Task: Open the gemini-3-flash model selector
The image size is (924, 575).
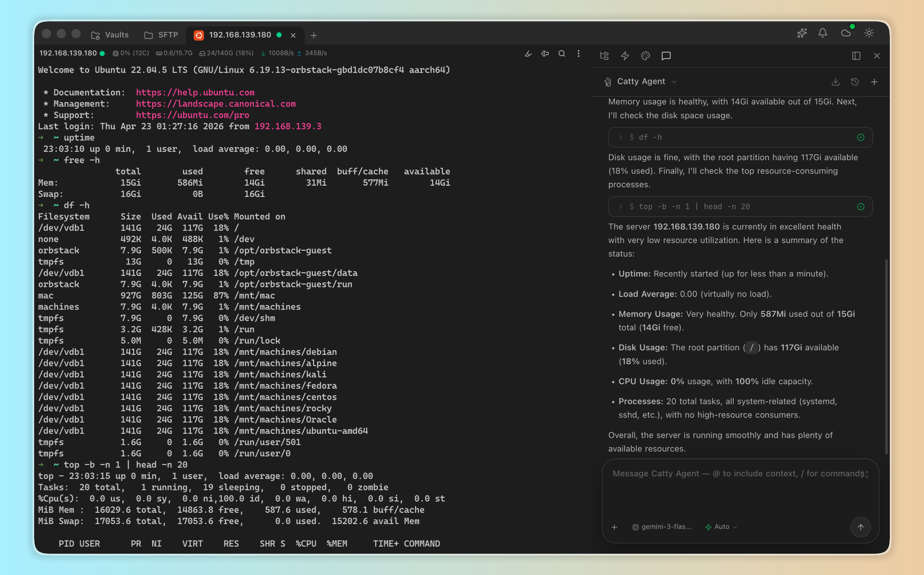Action: [x=662, y=527]
